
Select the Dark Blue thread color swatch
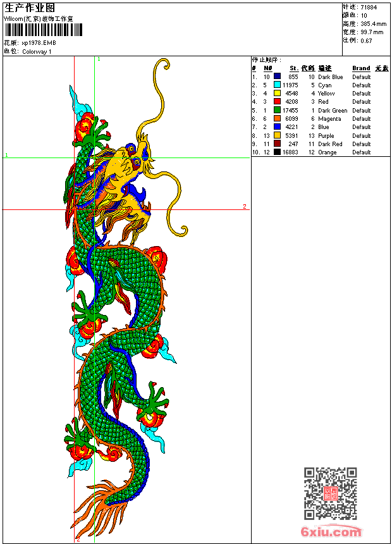(277, 77)
